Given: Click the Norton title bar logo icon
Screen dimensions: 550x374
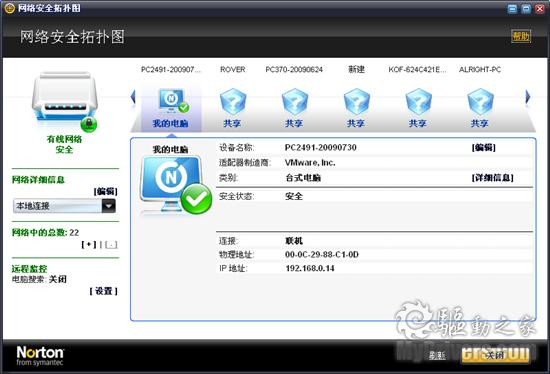Looking at the screenshot, I should [9, 8].
